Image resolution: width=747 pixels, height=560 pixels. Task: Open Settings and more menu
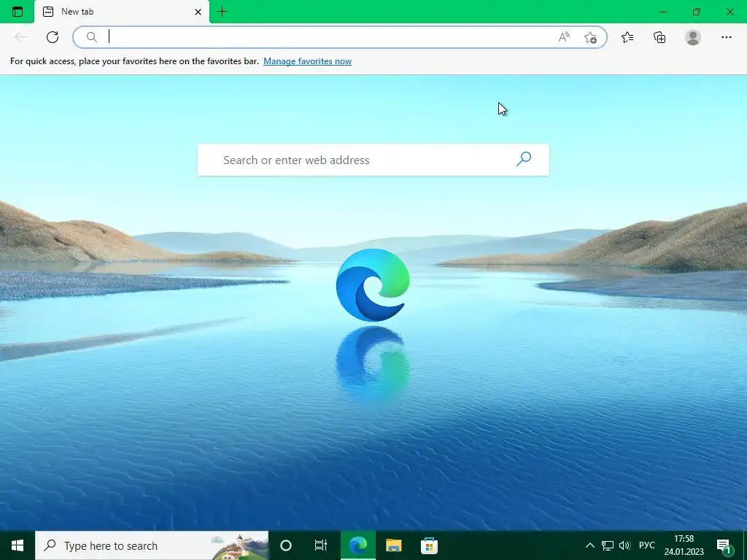pyautogui.click(x=726, y=37)
